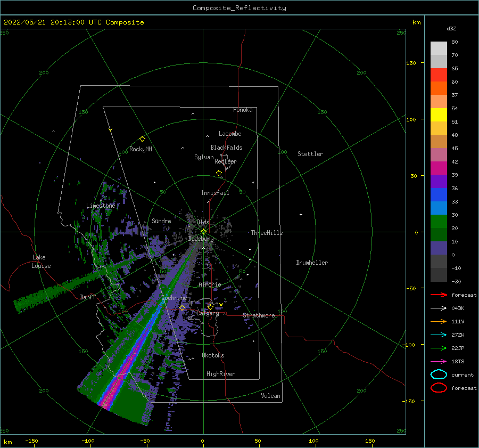This screenshot has height=448, width=479.
Task: Click the Lacombe town label
Action: 230,134
